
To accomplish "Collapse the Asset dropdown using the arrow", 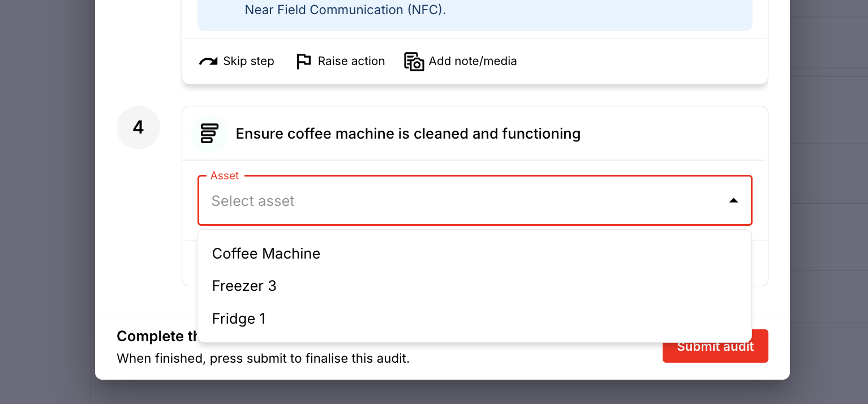I will click(733, 201).
